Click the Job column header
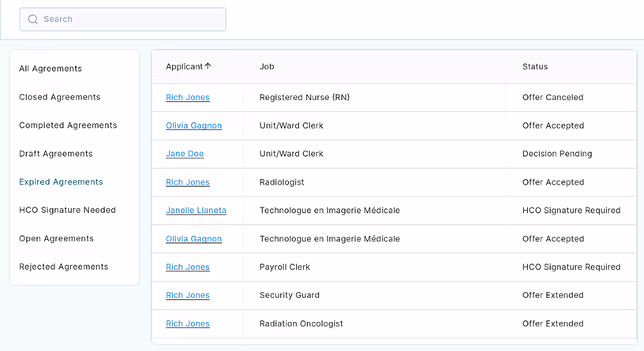The width and height of the screenshot is (644, 351). pos(267,66)
